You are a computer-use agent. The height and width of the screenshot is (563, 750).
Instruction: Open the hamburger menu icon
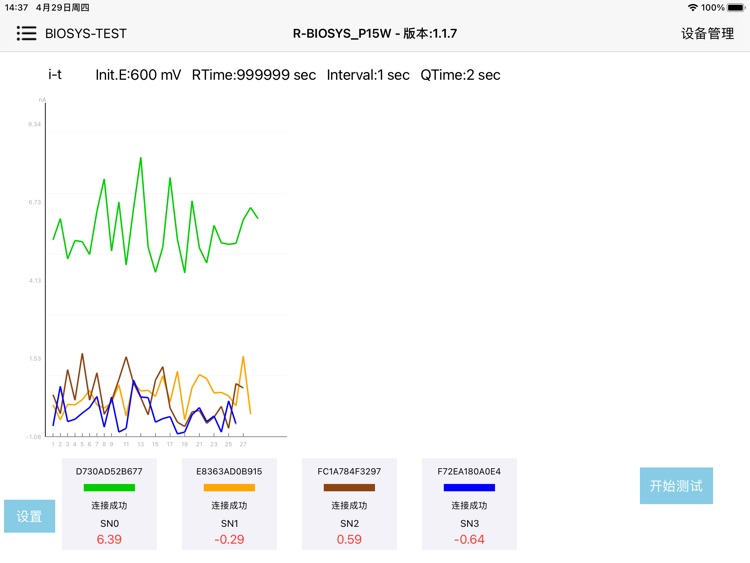click(26, 33)
